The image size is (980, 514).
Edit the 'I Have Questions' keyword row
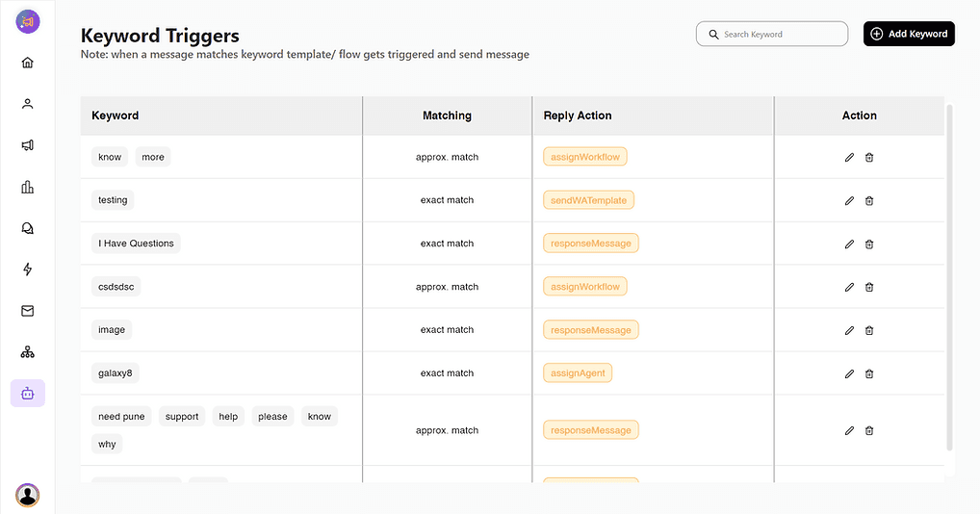pos(849,244)
